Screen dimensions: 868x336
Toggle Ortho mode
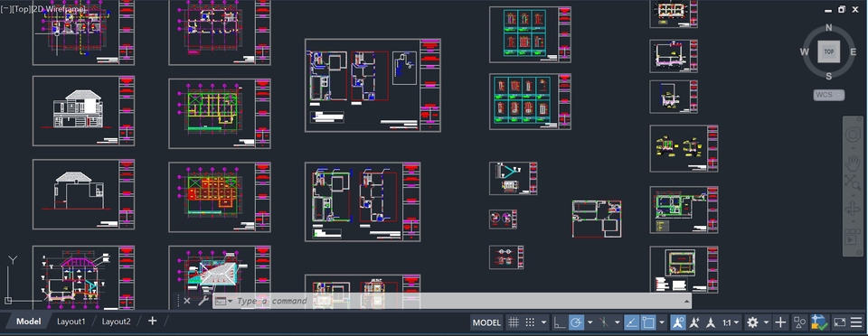coord(560,322)
